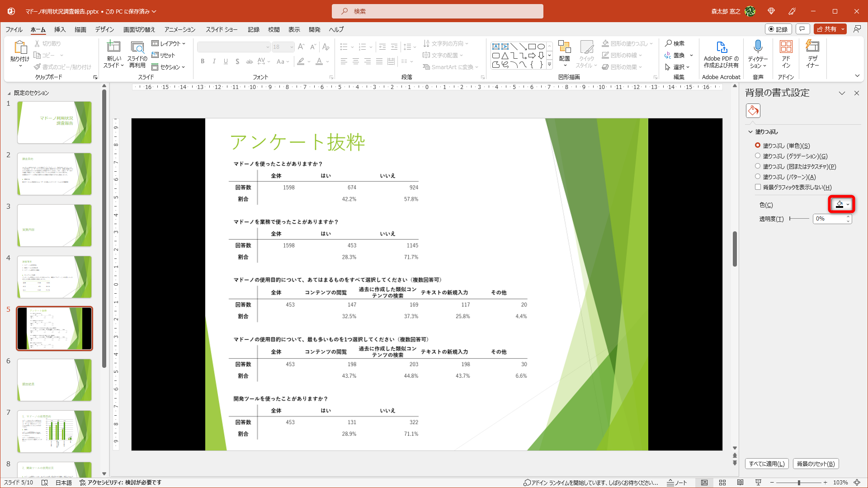Screen dimensions: 868x488
Task: Collapse the 塗りつぶし section
Action: 750,132
